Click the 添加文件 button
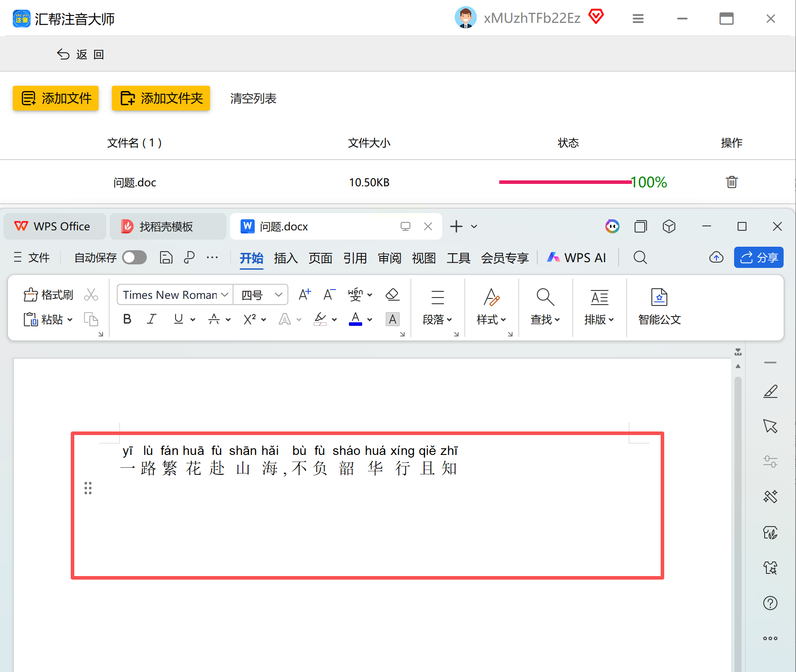 click(56, 98)
